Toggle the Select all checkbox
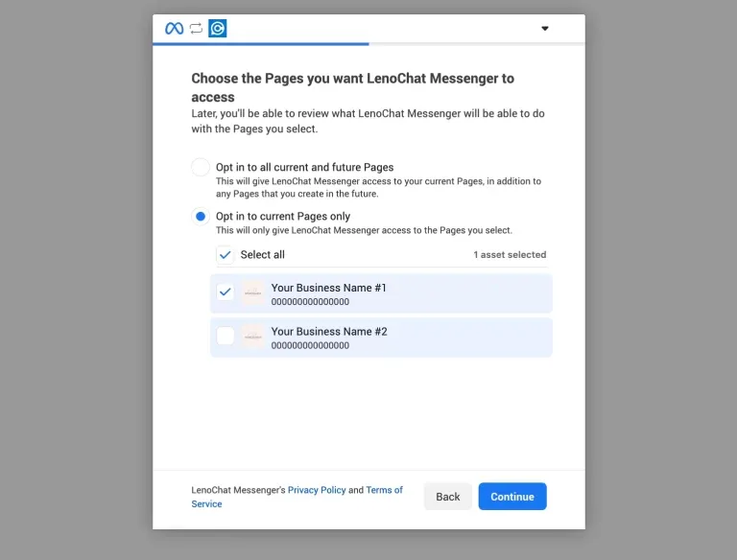 [x=226, y=255]
